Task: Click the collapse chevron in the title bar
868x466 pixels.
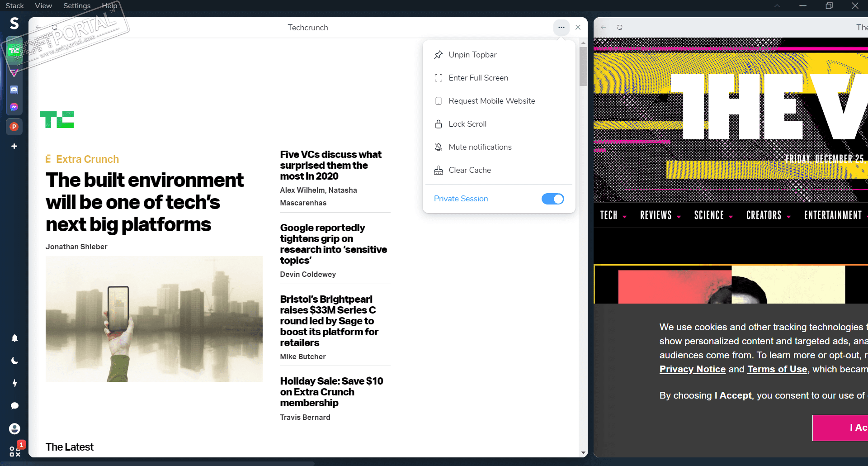Action: click(x=777, y=6)
